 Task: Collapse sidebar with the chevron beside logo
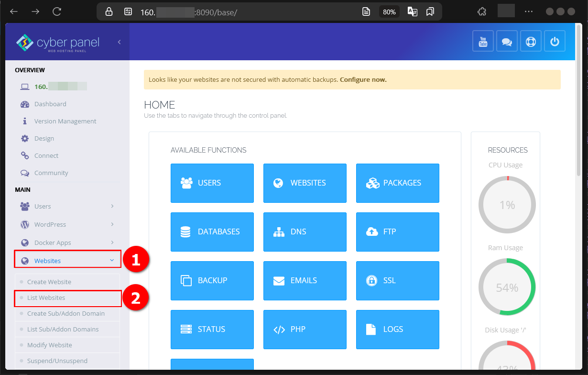tap(119, 42)
